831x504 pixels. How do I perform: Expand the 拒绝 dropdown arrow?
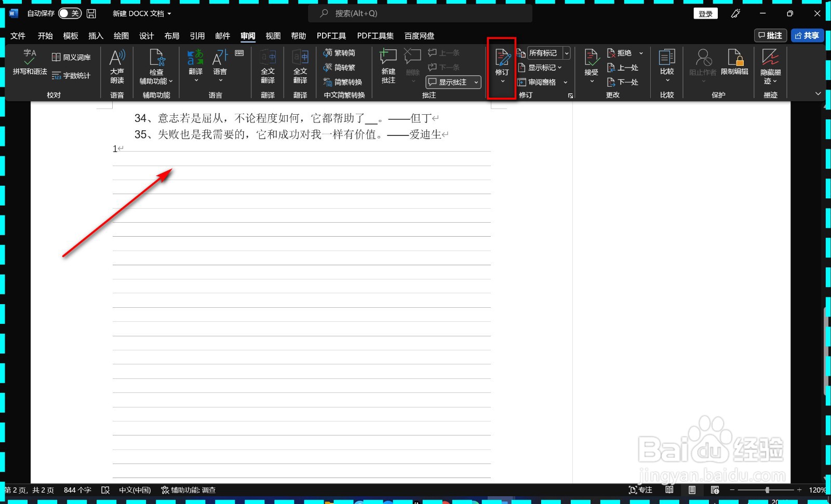[641, 53]
